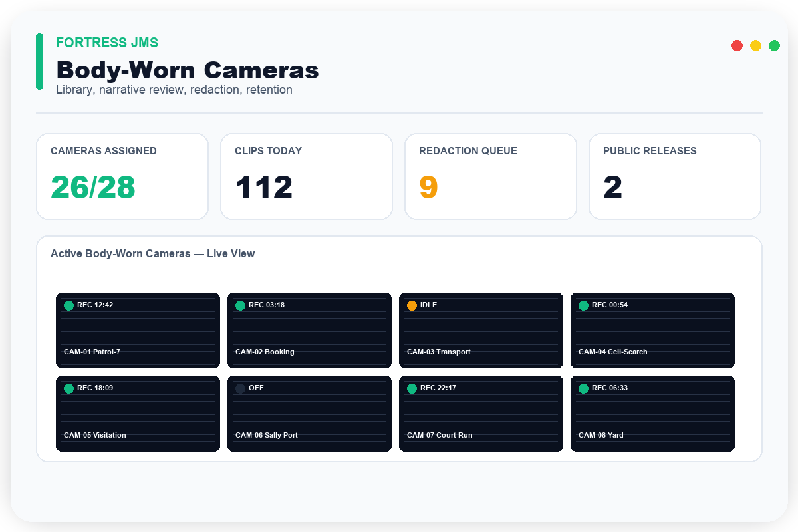Image resolution: width=798 pixels, height=532 pixels.
Task: Click the REC 18:09 timer text
Action: pyautogui.click(x=95, y=388)
